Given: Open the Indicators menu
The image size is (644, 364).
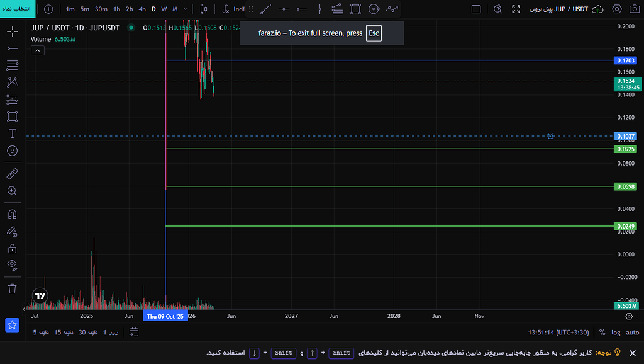Looking at the screenshot, I should (x=233, y=9).
